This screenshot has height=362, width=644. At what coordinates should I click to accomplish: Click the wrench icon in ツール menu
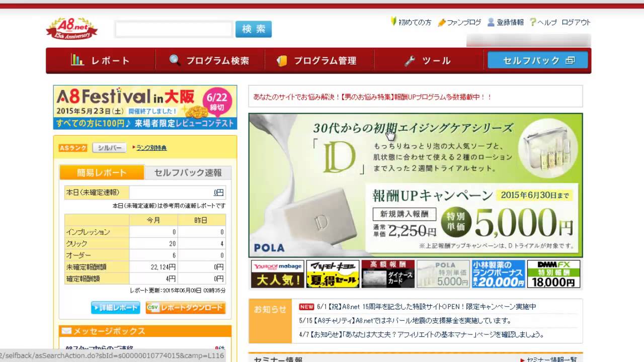[410, 61]
